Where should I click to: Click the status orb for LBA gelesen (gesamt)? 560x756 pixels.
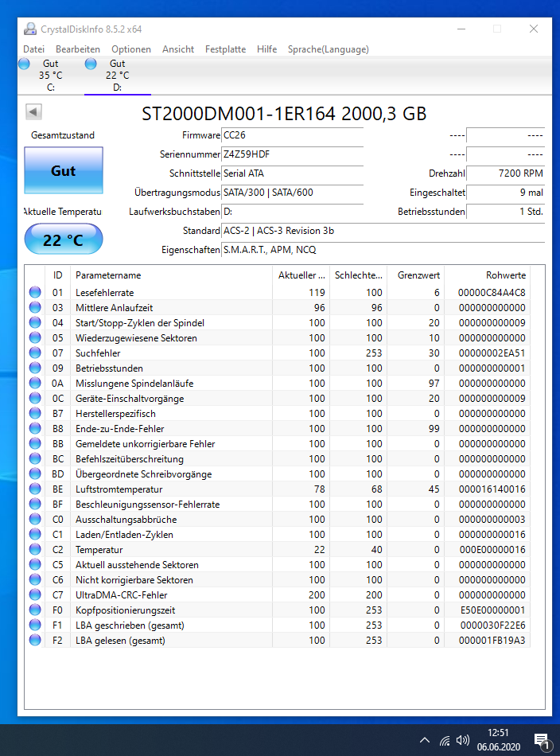click(35, 641)
